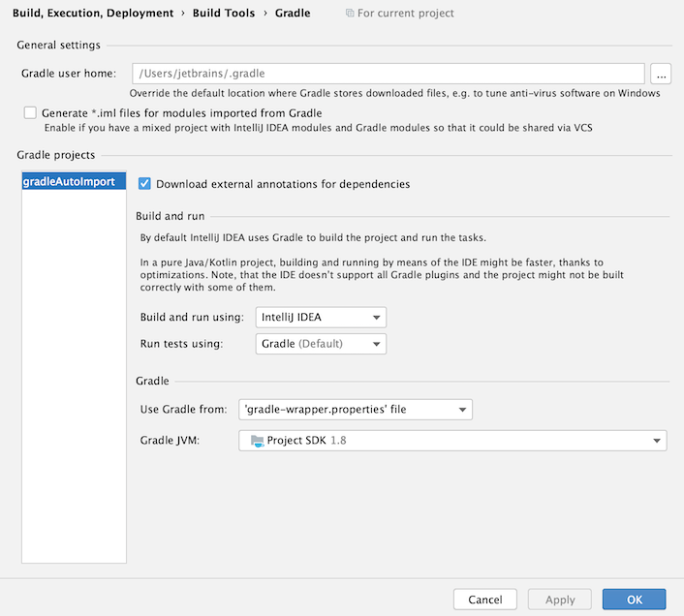Click the arrow on the Gradle JVM combo box
Screen dimensions: 684x616
point(658,442)
